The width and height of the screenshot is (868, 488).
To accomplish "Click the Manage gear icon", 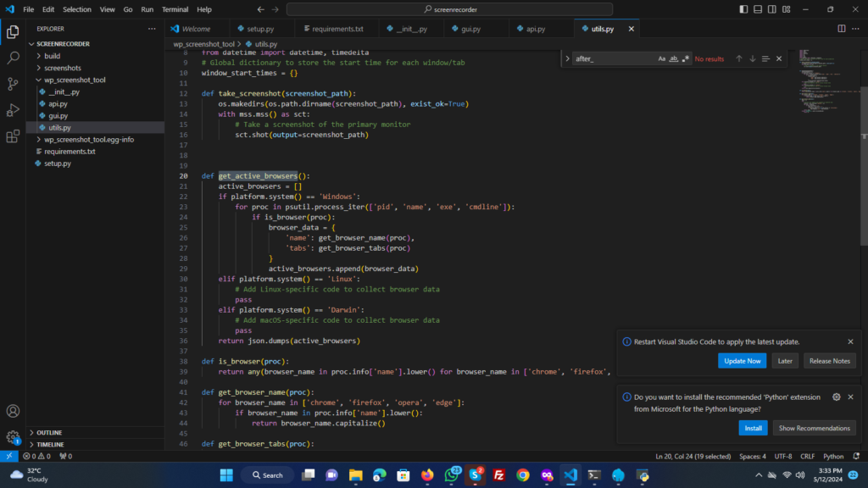I will pyautogui.click(x=13, y=437).
